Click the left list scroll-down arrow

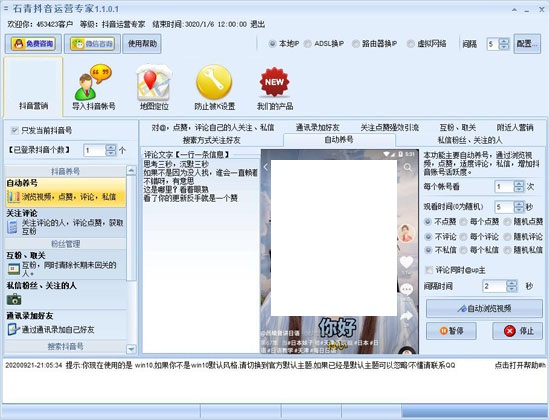pyautogui.click(x=131, y=349)
